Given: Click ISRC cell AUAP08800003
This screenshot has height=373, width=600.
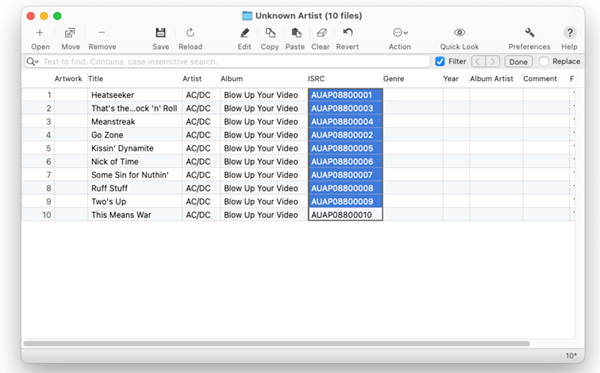Looking at the screenshot, I should pos(345,108).
